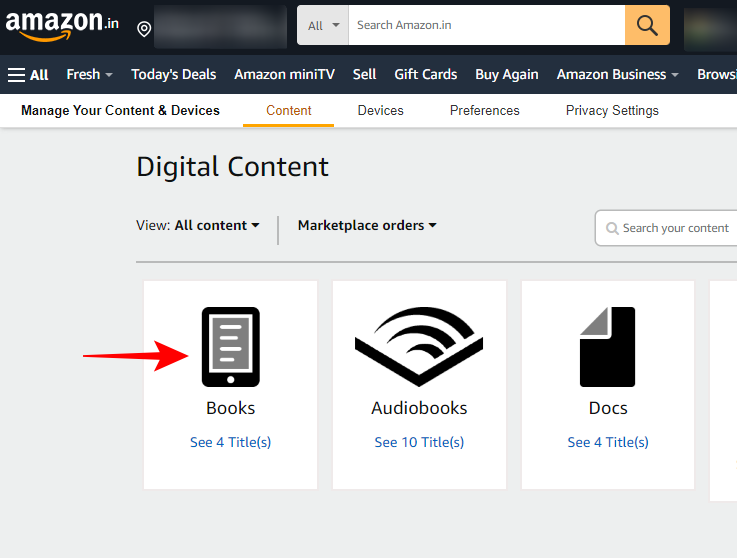Expand the Amazon Business menu
Image resolution: width=737 pixels, height=558 pixels.
pos(617,74)
